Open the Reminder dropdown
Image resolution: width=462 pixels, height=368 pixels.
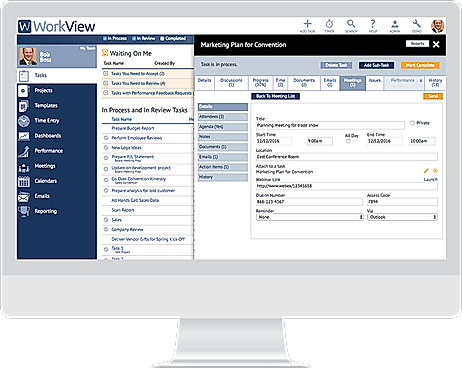pyautogui.click(x=309, y=217)
